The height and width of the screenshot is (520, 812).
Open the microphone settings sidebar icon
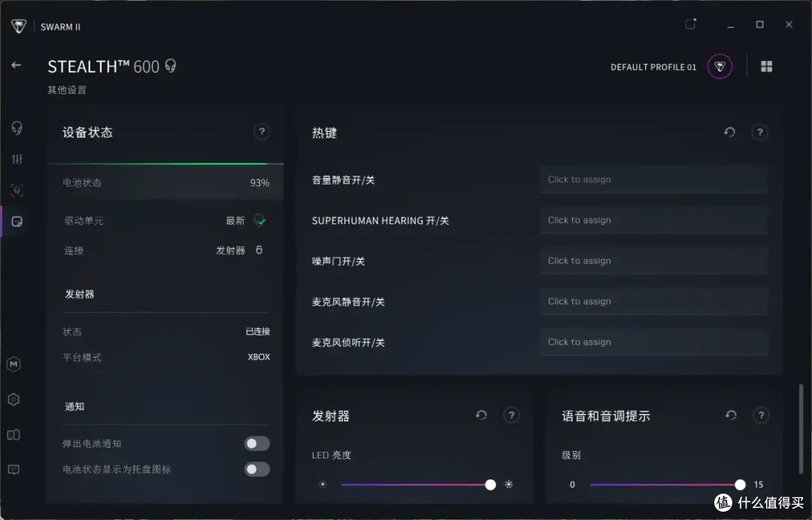point(17,190)
